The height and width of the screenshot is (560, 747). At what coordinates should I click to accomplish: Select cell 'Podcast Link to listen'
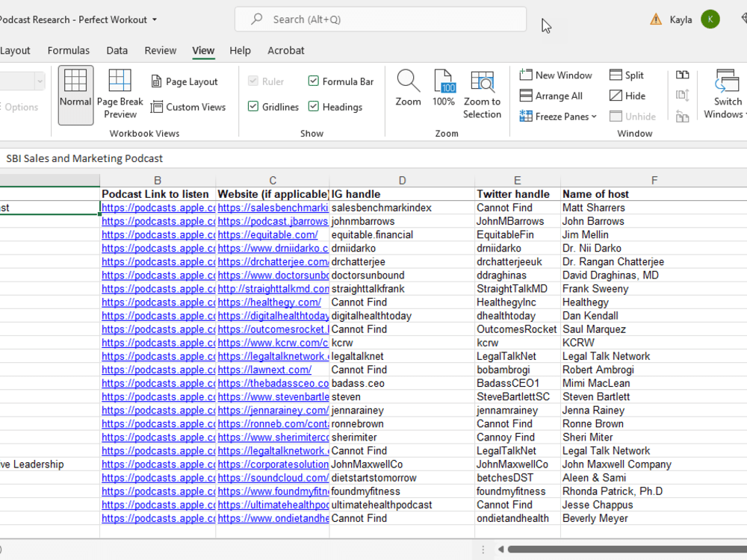click(158, 194)
